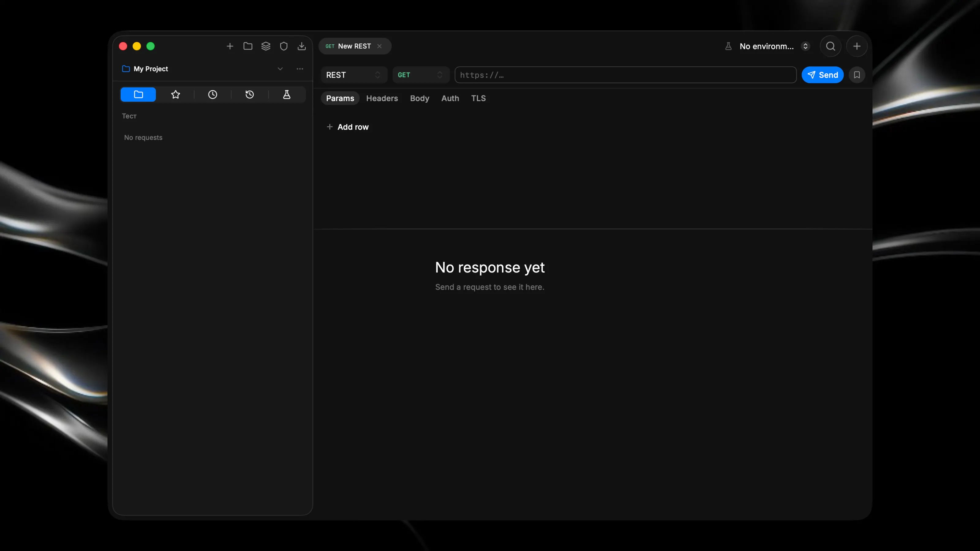Open the history tab with rewind clock
The image size is (980, 551).
point(250,94)
